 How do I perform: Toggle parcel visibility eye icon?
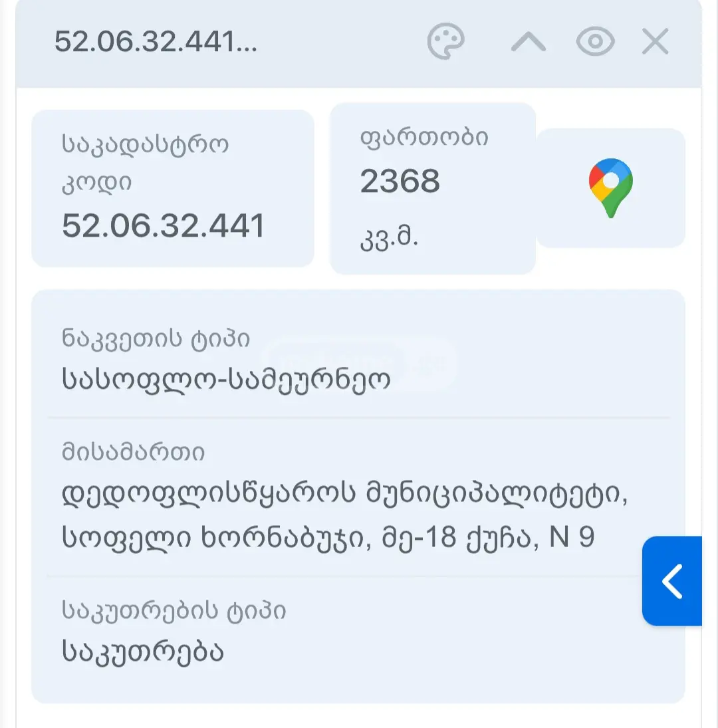595,41
